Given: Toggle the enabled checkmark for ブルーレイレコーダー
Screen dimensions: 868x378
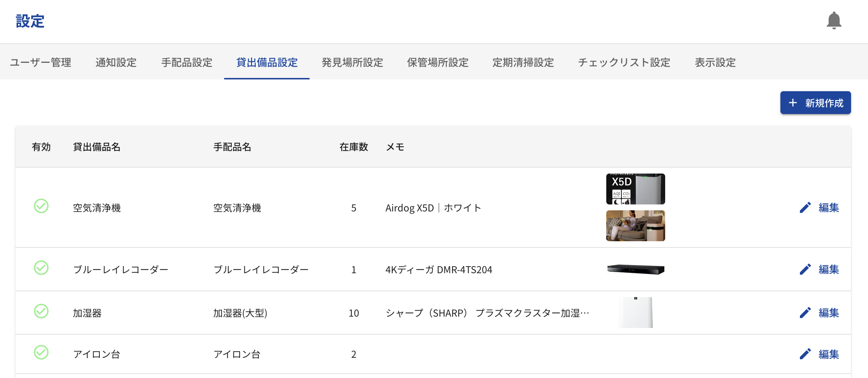Looking at the screenshot, I should pos(41,268).
